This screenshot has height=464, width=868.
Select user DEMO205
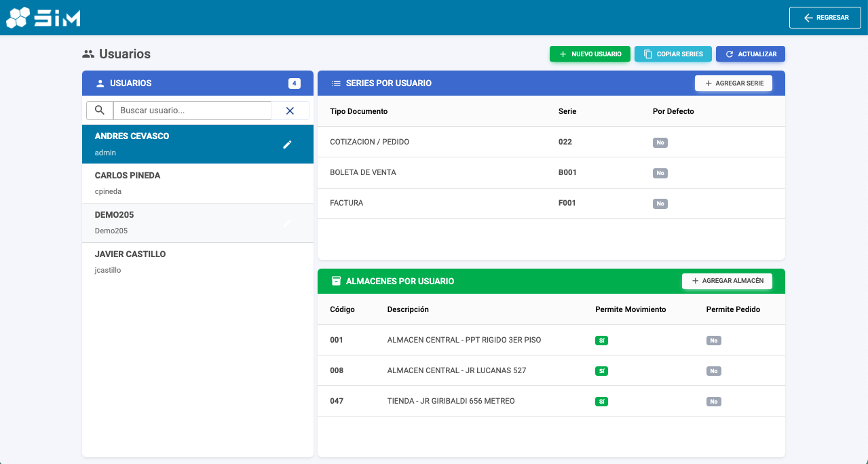point(197,223)
